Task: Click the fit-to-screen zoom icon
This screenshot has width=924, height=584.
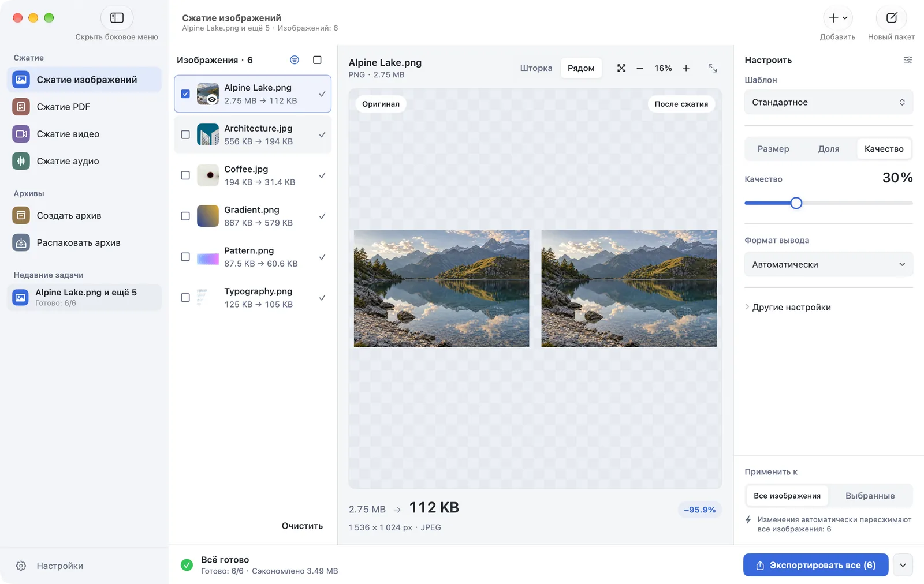Action: click(621, 68)
